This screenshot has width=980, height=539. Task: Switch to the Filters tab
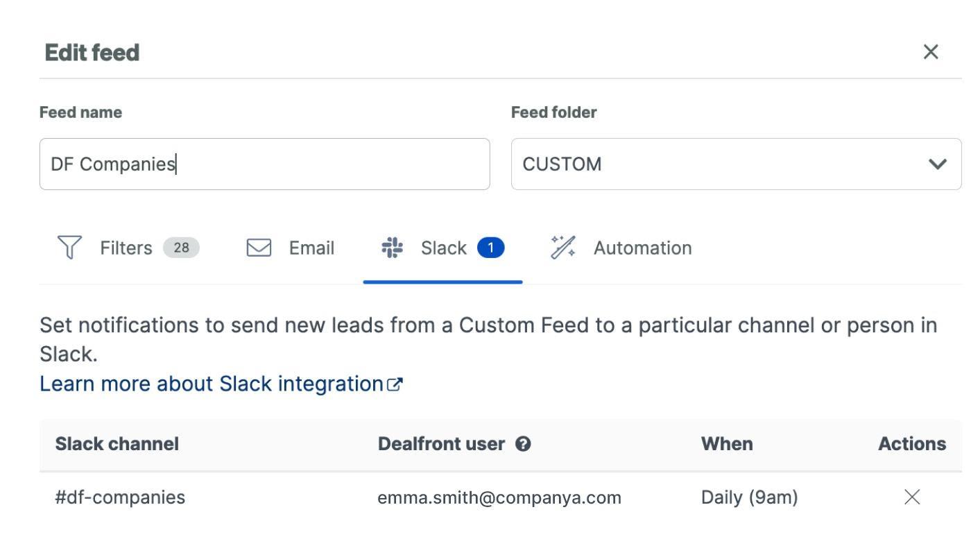[x=126, y=248]
